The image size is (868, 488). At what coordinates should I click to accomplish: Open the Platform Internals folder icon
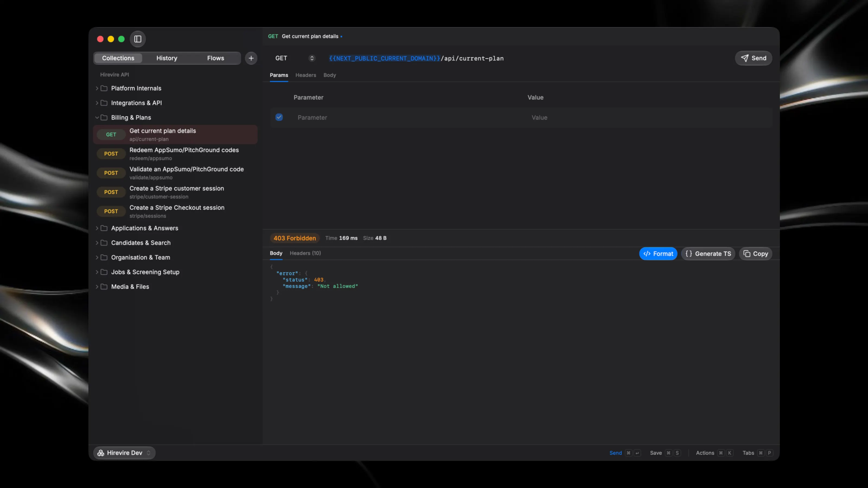(x=104, y=88)
